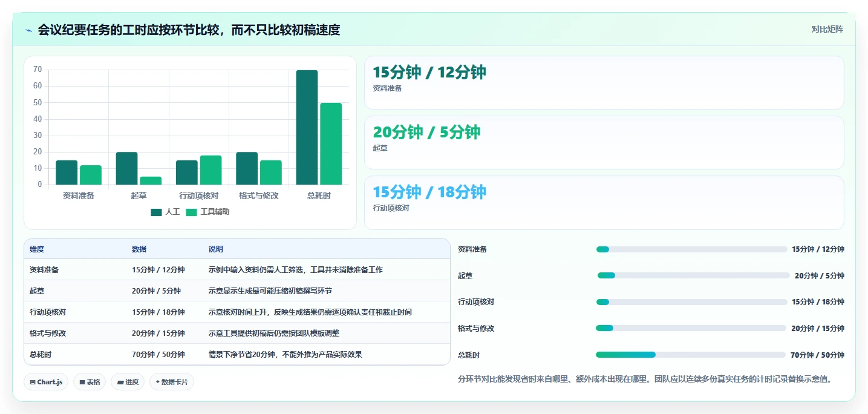Click the 行动项核对 progress bar
This screenshot has width=868, height=414.
691,302
